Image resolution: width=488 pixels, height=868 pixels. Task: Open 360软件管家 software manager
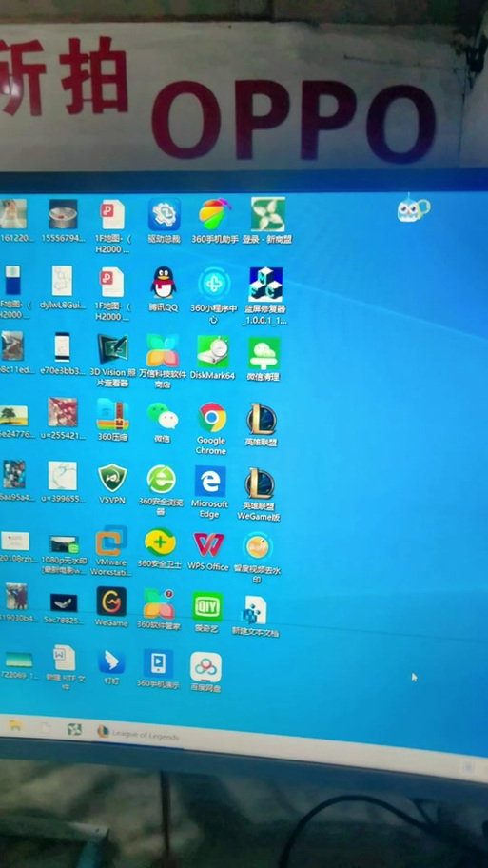[x=159, y=608]
